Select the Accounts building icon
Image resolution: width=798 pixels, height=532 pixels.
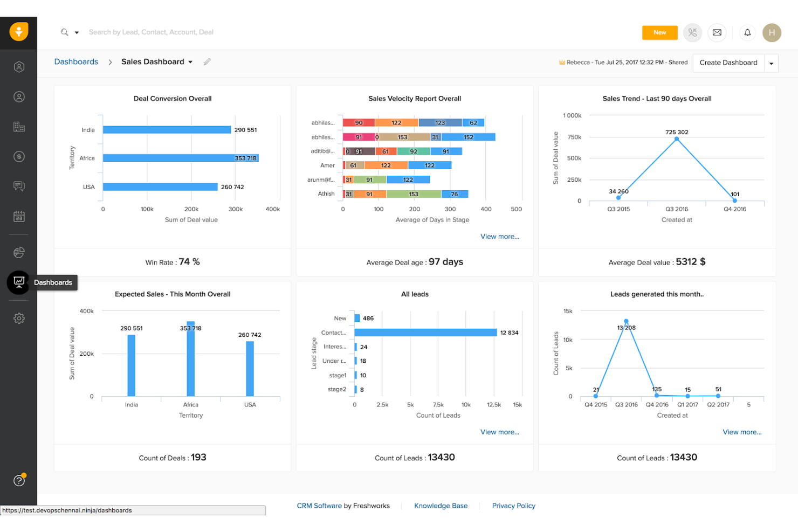click(19, 127)
